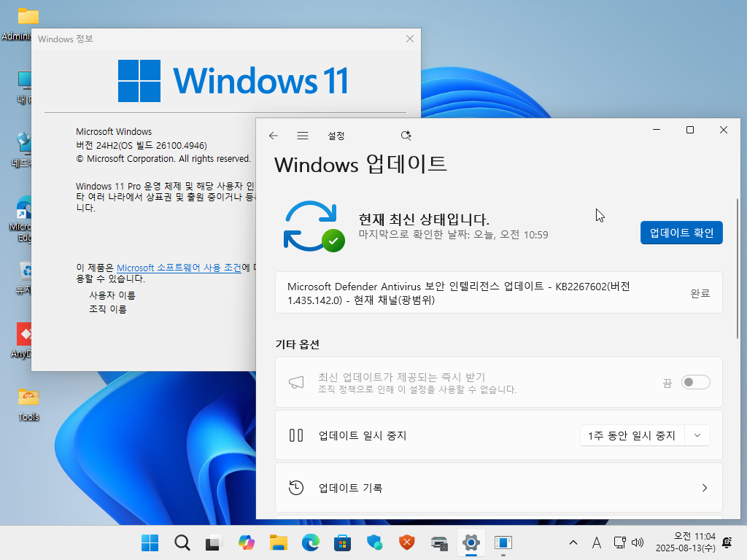Open 업데이트 기록 chevron arrow

[x=705, y=488]
